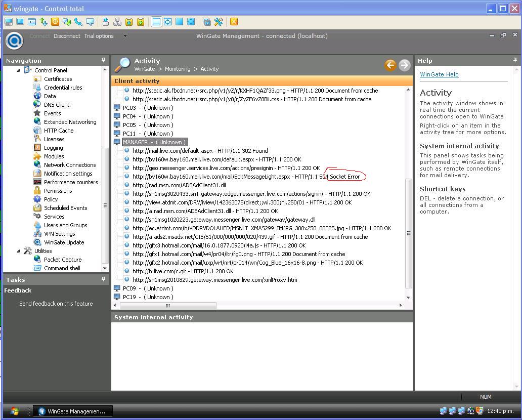Select the EditMessageLight.aspx Socket Error entry
The height and width of the screenshot is (420, 522).
coord(246,177)
